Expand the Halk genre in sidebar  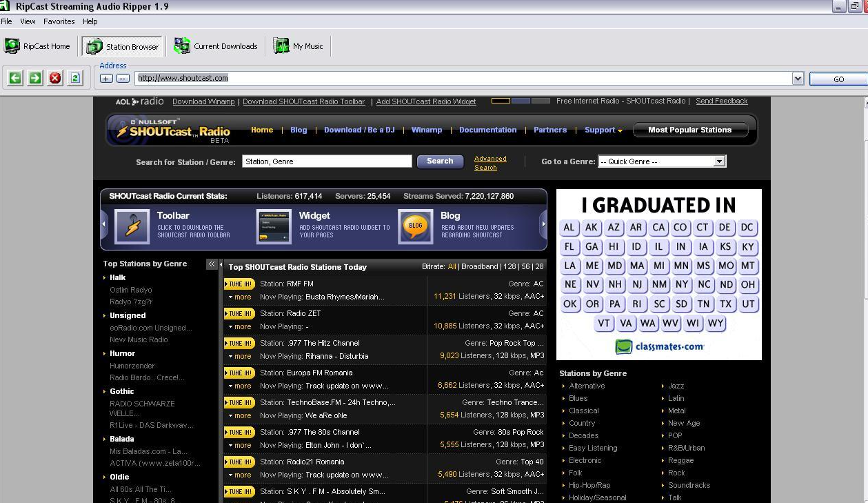click(x=117, y=277)
